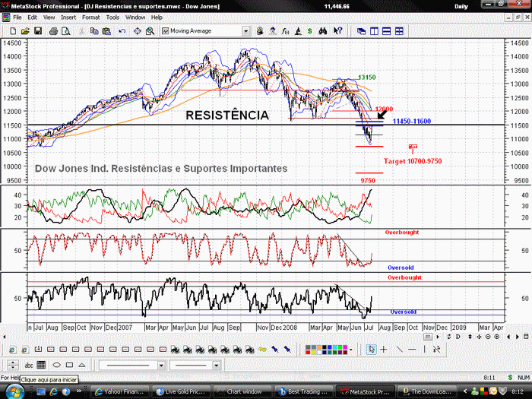Pick the yellow color swatch
This screenshot has width=532, height=399.
(313, 352)
